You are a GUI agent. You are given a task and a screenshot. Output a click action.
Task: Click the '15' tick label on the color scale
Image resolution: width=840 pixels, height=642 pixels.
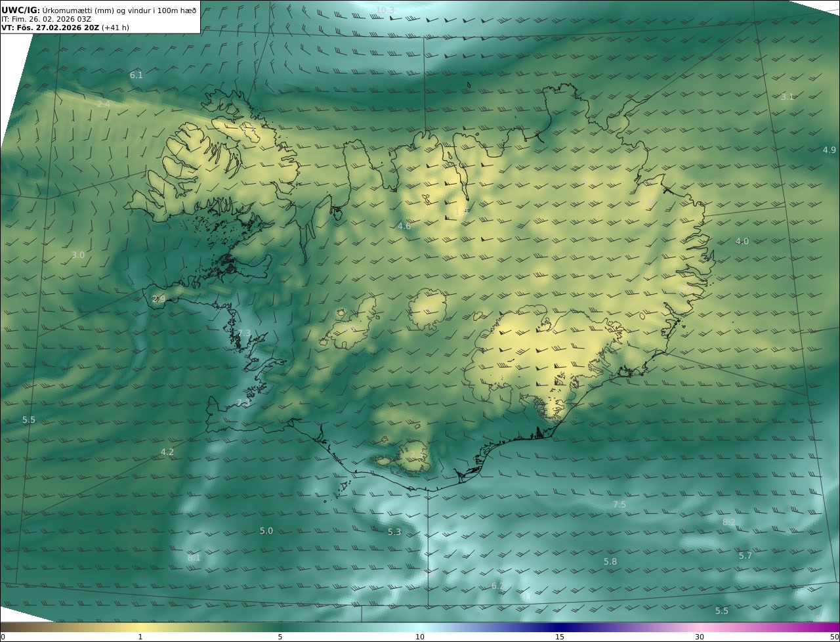pyautogui.click(x=560, y=637)
